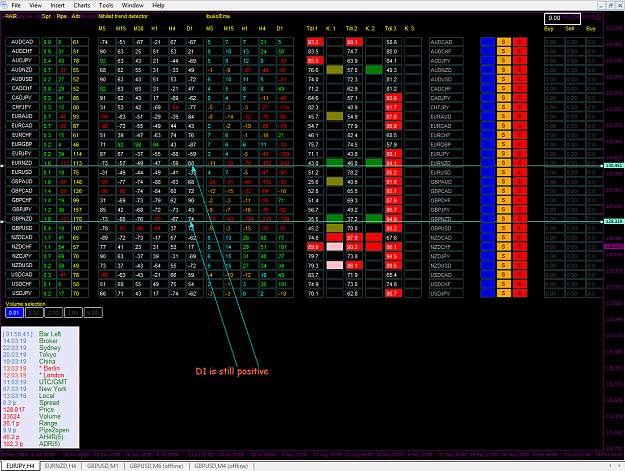The image size is (625, 471).
Task: Click the CHFJPY label beside the B/S/C buttons
Action: [446, 107]
